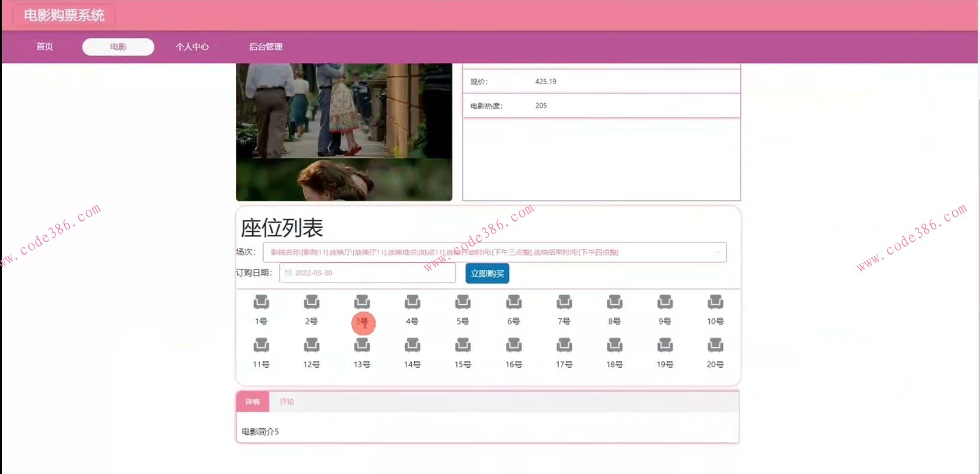The image size is (980, 474).
Task: Select seat 15号 icon
Action: pyautogui.click(x=463, y=345)
